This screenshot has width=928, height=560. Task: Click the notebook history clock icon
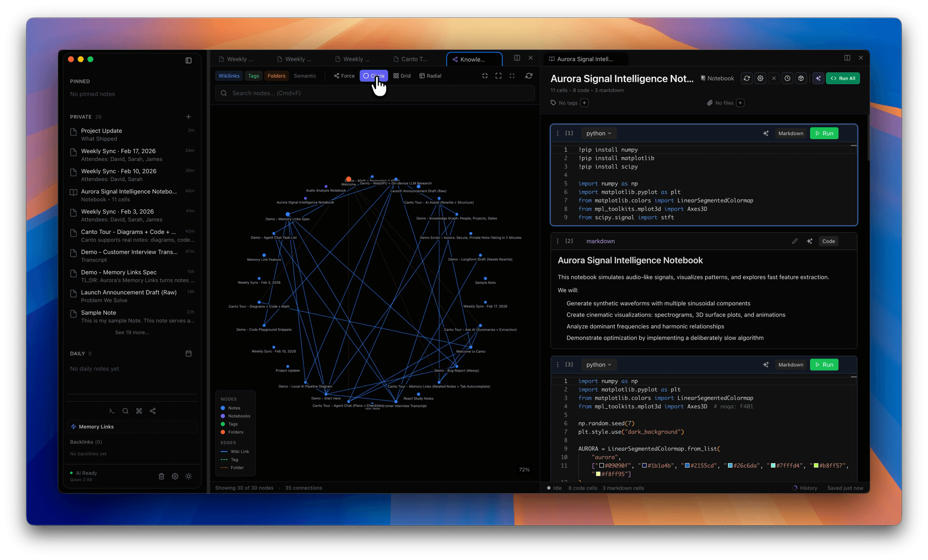click(787, 78)
